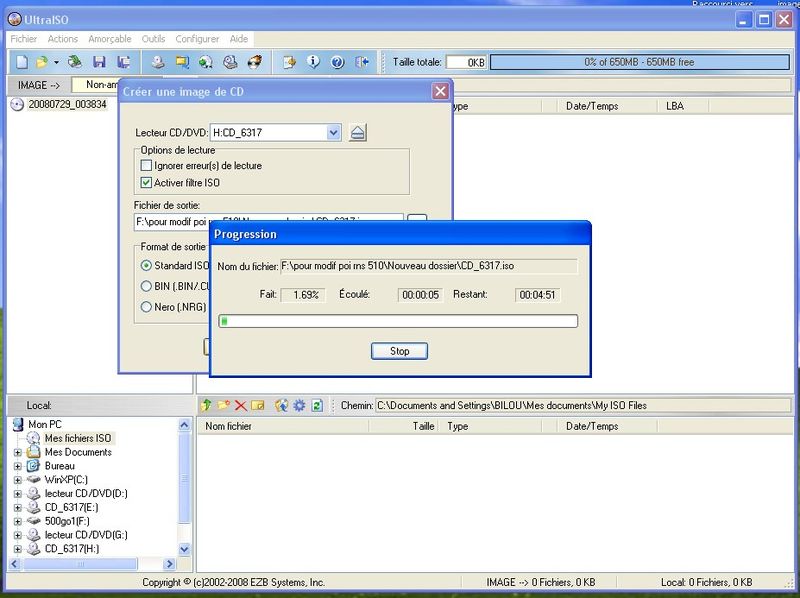Click the Stop button in Progression dialog

[x=399, y=351]
